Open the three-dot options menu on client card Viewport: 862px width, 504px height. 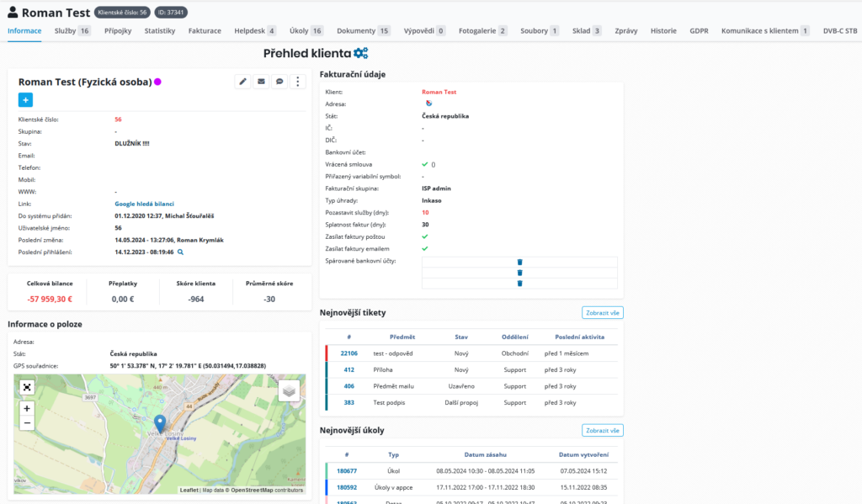point(297,82)
